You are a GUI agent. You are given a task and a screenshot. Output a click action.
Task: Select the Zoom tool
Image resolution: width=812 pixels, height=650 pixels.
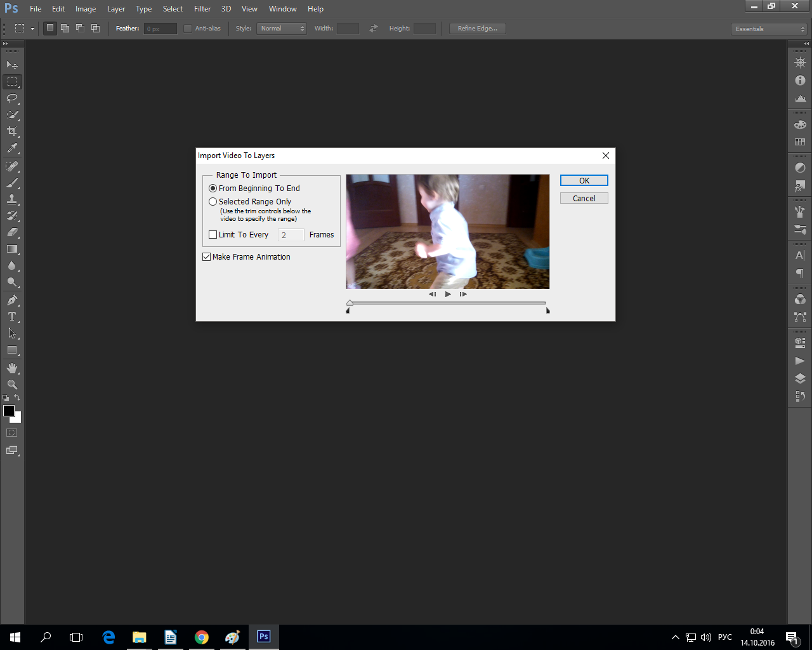12,385
